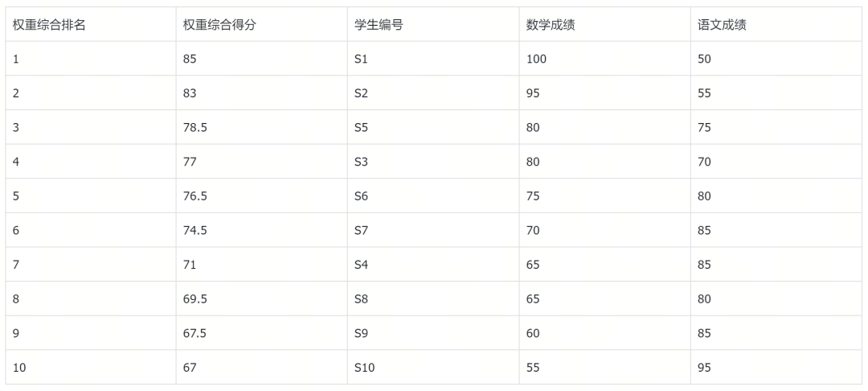Click the 学生编号 column header
The image size is (868, 391).
379,25
